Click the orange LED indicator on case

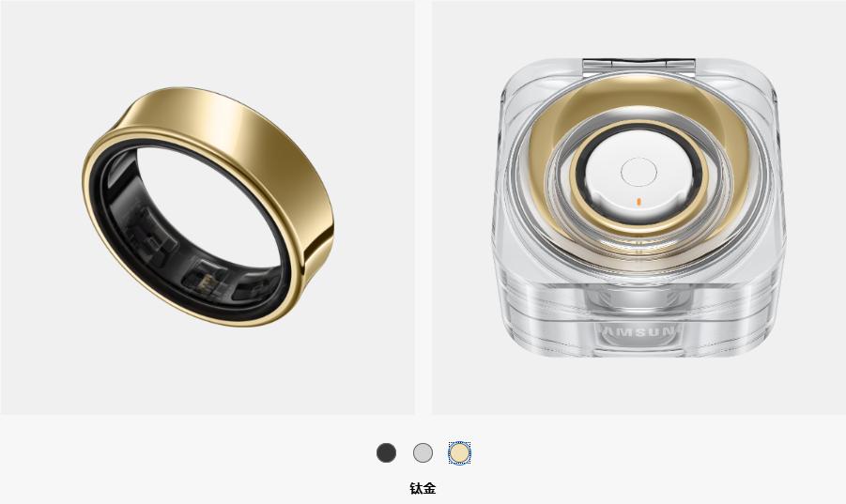tap(638, 202)
